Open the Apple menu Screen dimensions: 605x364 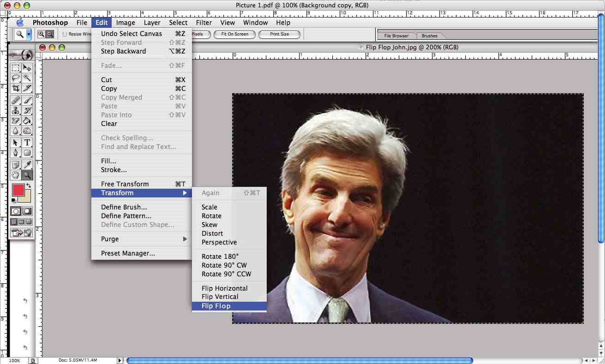(20, 23)
